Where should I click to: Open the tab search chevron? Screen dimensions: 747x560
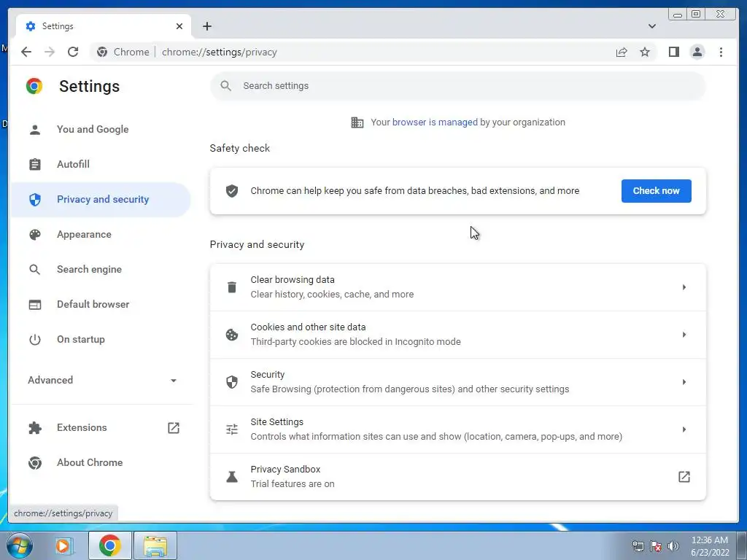(x=651, y=26)
